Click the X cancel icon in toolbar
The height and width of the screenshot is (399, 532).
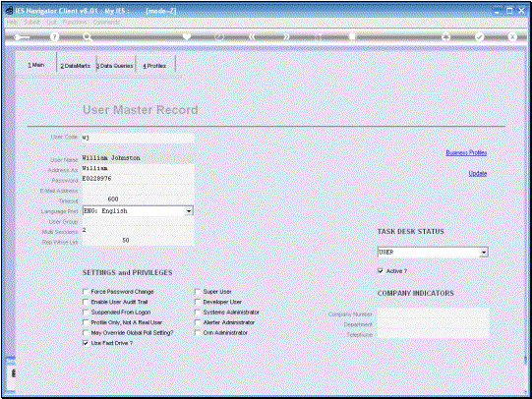pos(512,37)
